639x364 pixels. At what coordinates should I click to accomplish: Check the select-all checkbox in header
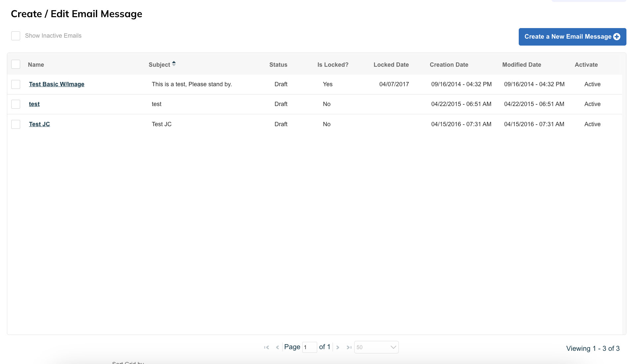click(x=16, y=64)
